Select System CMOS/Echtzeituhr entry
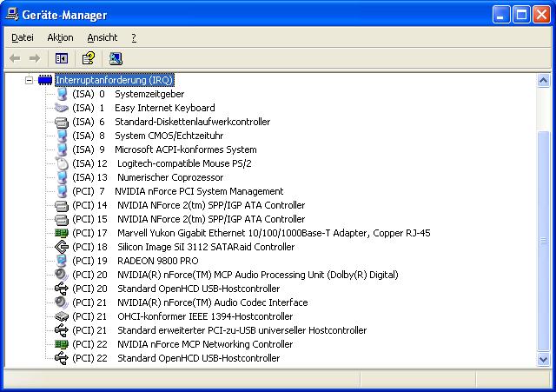Screen dimensions: 556x392 coord(148,136)
